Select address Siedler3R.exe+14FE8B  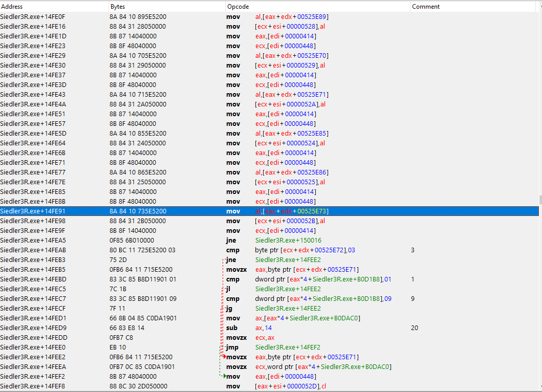33,202
